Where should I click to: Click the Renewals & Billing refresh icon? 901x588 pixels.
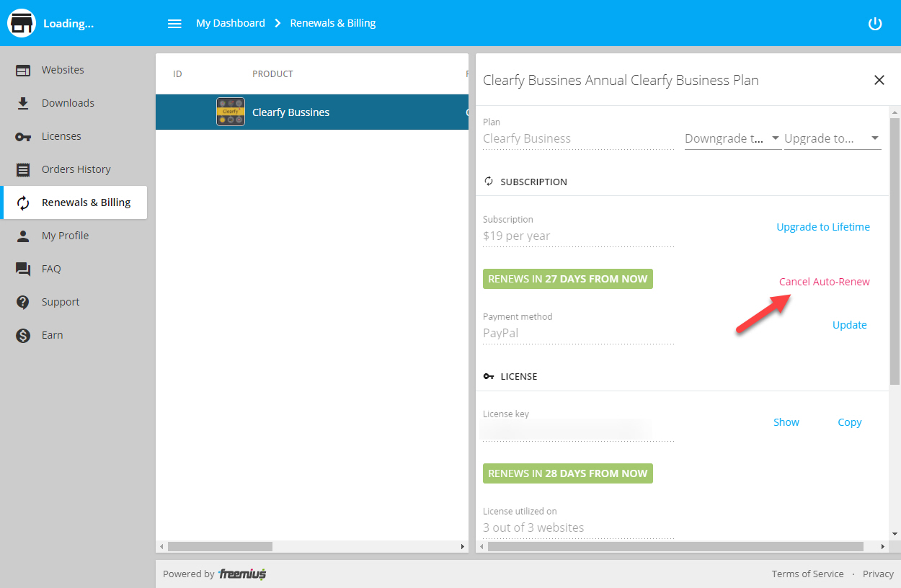click(23, 203)
